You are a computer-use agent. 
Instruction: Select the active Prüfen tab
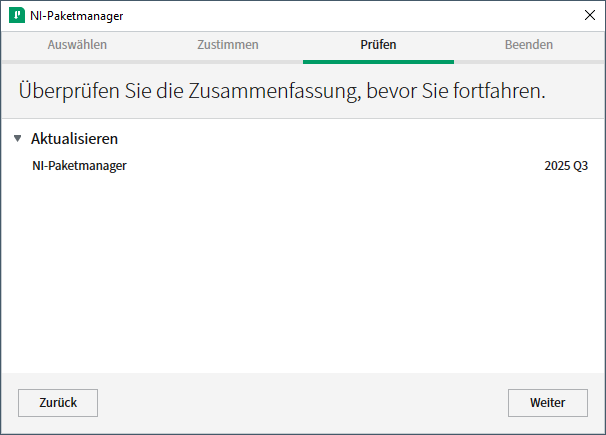coord(378,45)
